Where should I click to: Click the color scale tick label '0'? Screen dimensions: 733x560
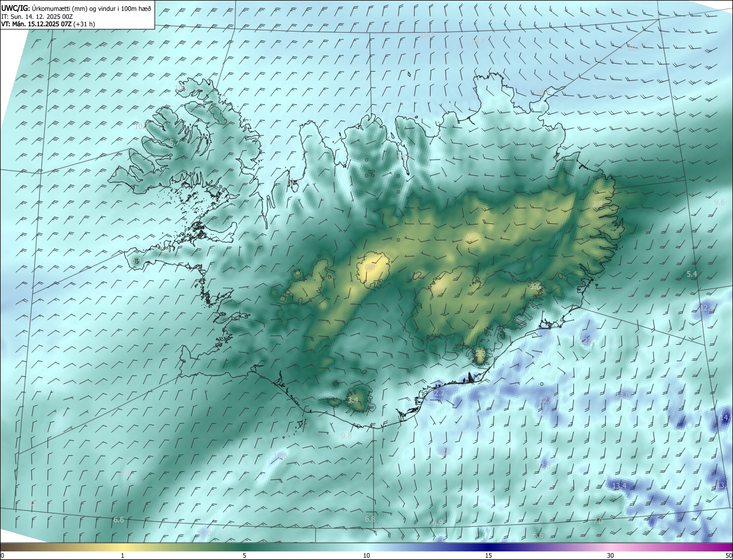point(2,555)
